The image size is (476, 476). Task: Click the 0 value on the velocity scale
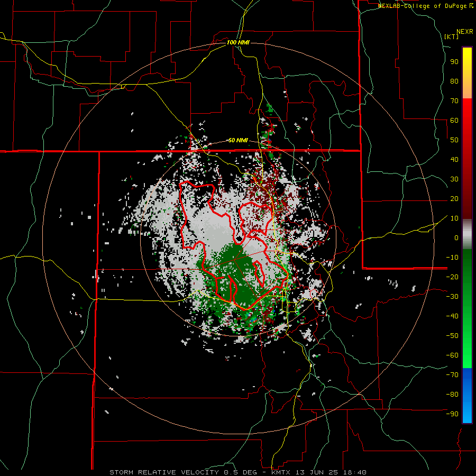point(456,238)
